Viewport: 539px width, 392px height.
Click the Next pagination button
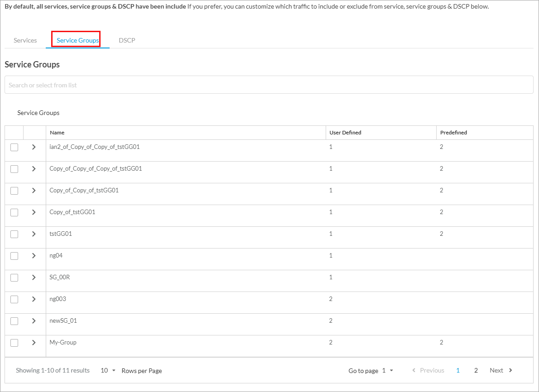click(500, 370)
